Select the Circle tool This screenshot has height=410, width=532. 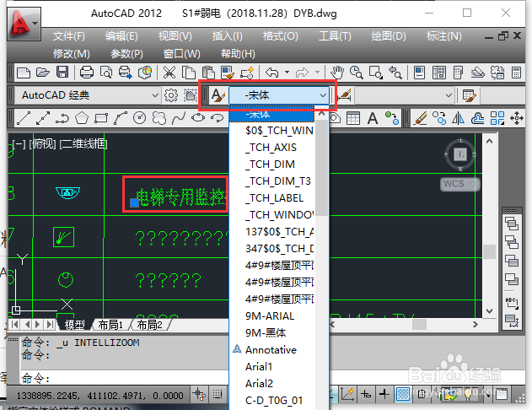click(x=140, y=118)
